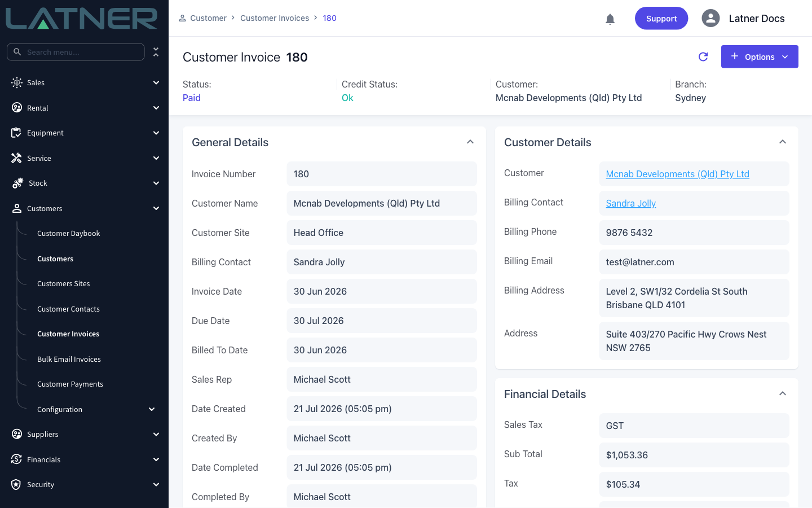Collapse the sidebar menu toggle icon

pos(156,52)
